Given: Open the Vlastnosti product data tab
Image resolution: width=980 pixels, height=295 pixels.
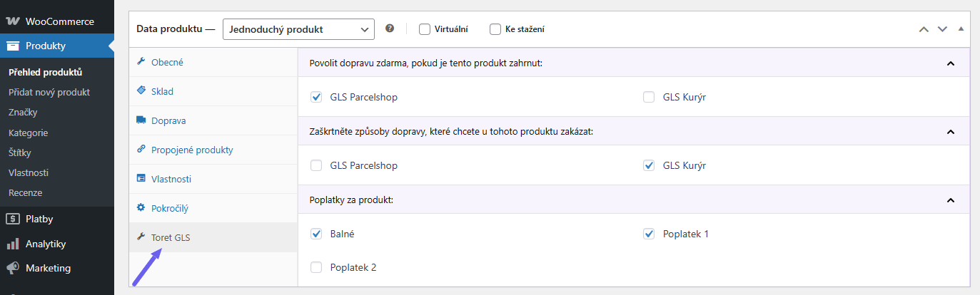Looking at the screenshot, I should click(213, 179).
